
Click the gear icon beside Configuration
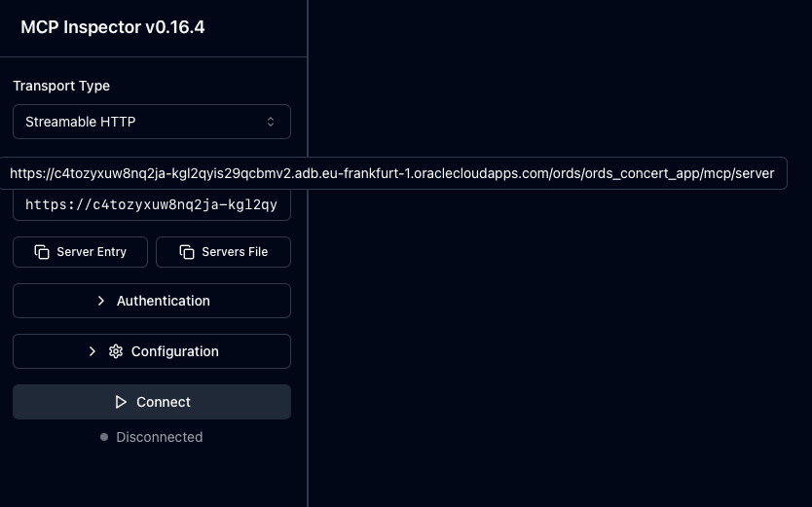pyautogui.click(x=116, y=351)
